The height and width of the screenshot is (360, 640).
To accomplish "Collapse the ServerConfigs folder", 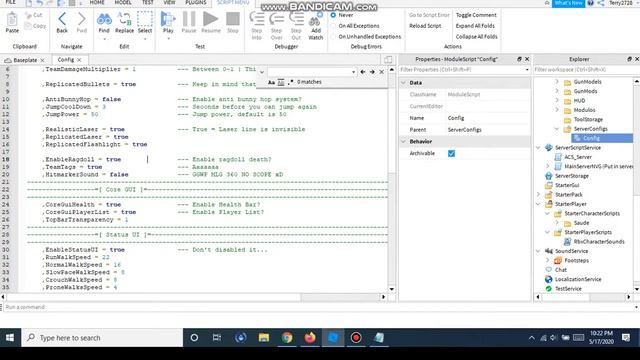I will (x=557, y=129).
